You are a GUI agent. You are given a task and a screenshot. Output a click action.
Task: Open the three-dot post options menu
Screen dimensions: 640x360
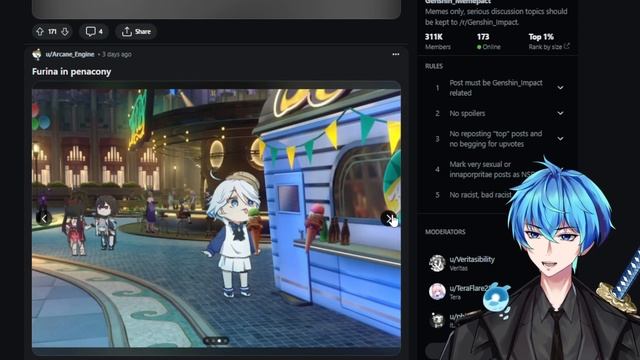pyautogui.click(x=396, y=54)
